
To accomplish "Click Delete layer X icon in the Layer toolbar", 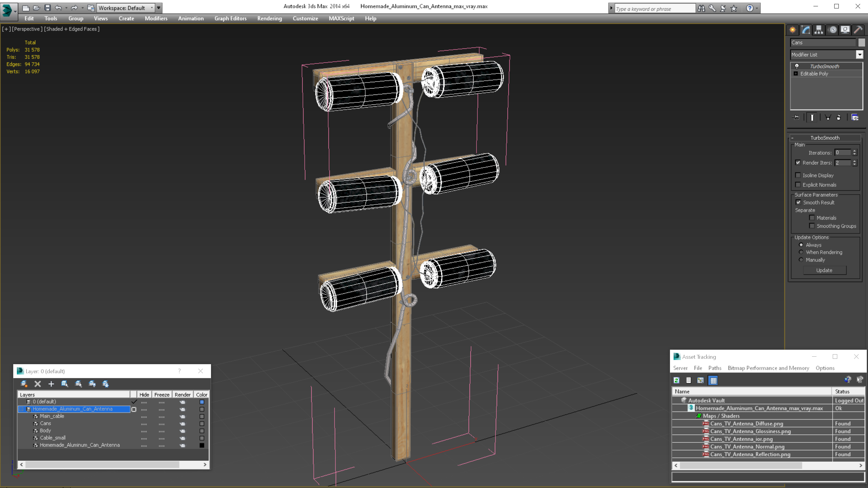I will click(x=38, y=383).
